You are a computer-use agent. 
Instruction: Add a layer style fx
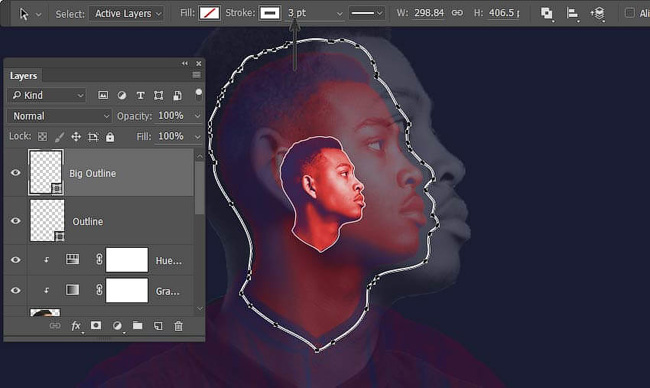pos(76,326)
